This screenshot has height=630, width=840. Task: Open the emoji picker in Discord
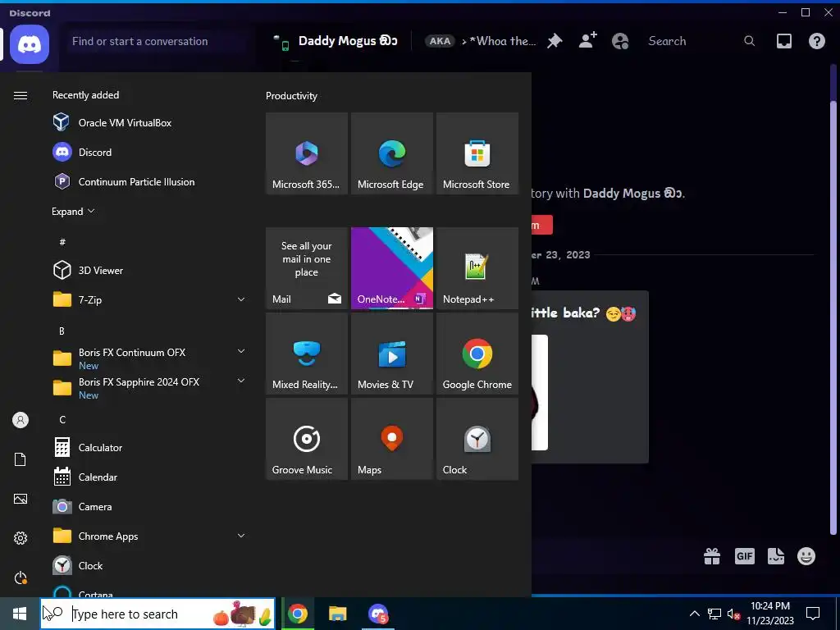[x=806, y=556]
